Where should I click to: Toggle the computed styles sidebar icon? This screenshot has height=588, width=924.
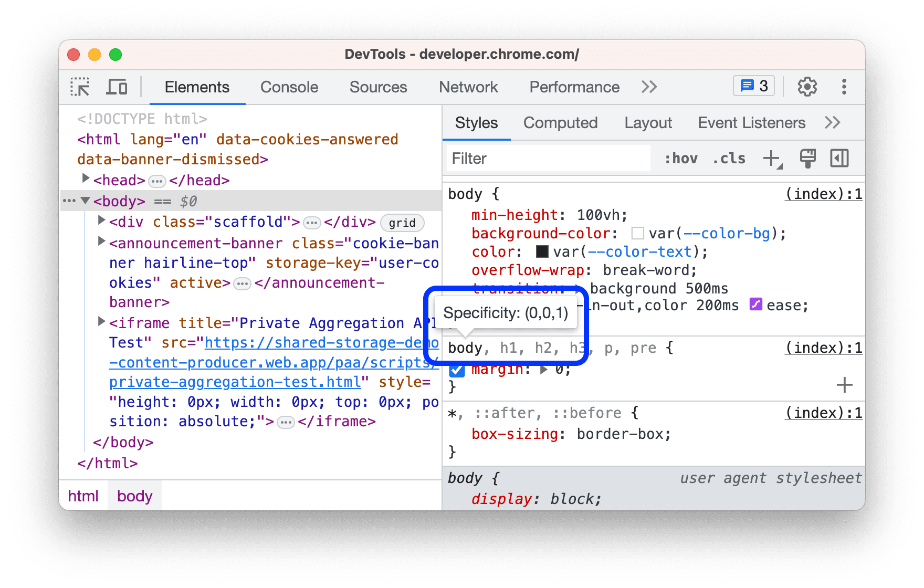coord(838,158)
